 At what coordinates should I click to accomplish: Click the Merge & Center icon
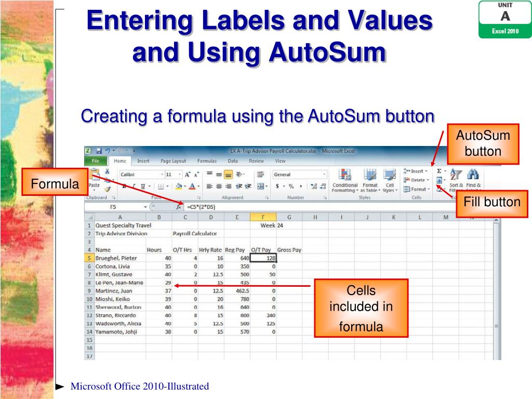[x=261, y=187]
